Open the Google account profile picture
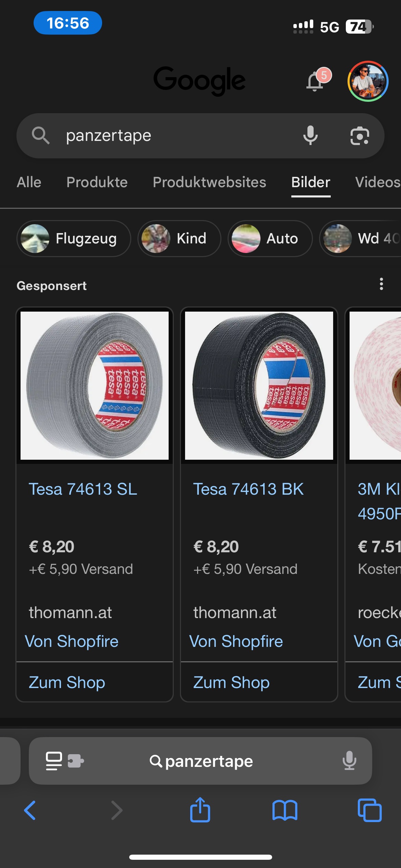The image size is (401, 868). coord(368,81)
